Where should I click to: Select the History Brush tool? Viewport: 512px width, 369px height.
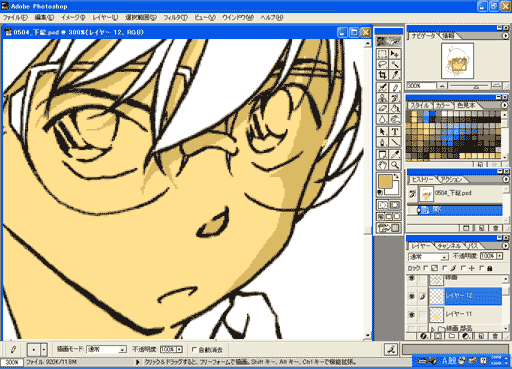[x=395, y=98]
